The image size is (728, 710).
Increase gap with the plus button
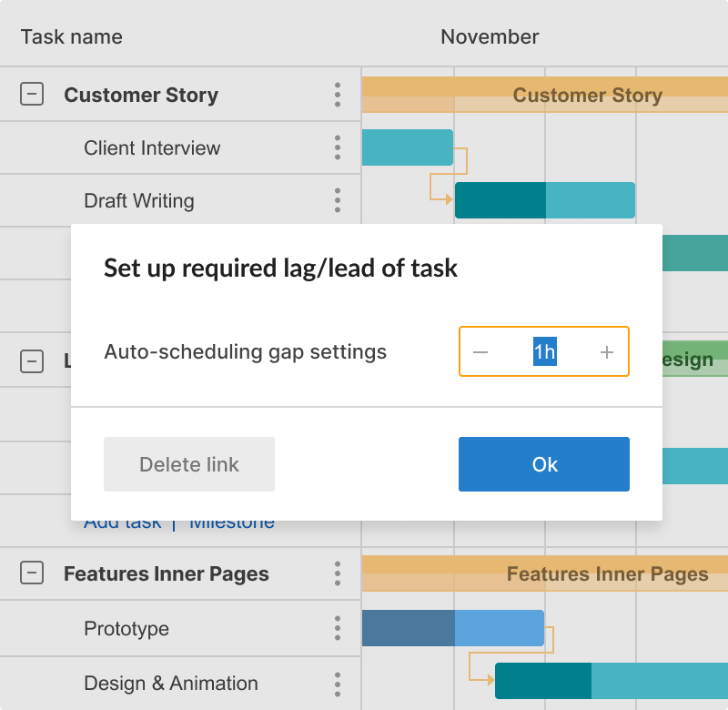point(607,352)
